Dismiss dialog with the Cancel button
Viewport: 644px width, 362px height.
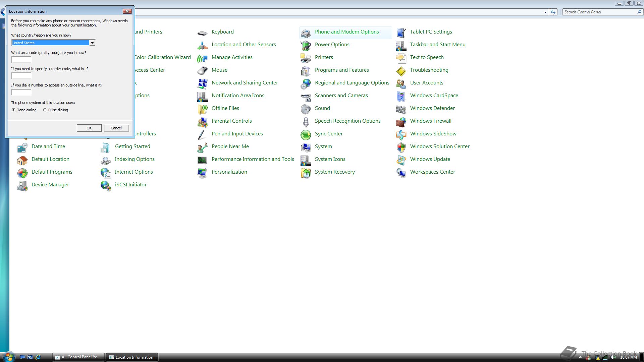[x=116, y=128]
